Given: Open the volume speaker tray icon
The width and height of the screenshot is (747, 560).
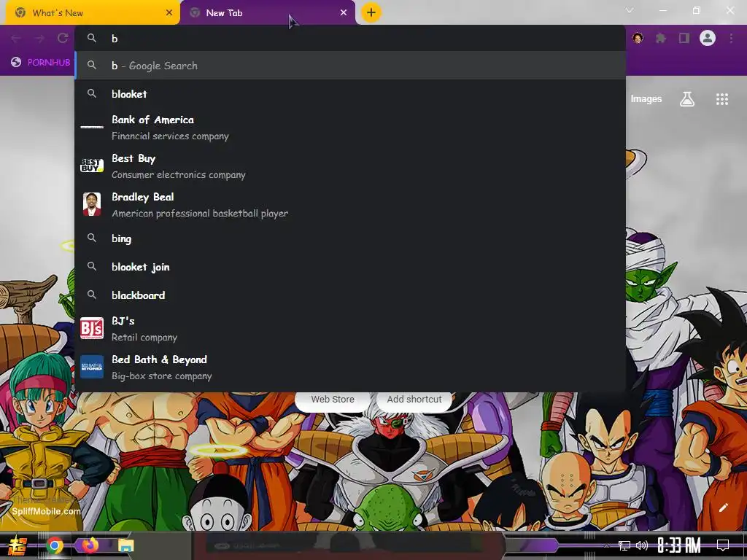Looking at the screenshot, I should [642, 545].
